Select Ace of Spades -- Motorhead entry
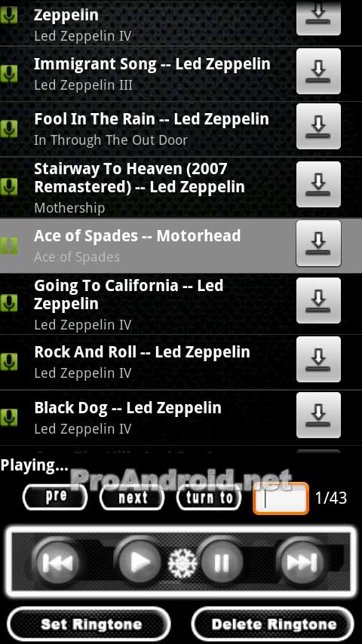 pyautogui.click(x=148, y=245)
